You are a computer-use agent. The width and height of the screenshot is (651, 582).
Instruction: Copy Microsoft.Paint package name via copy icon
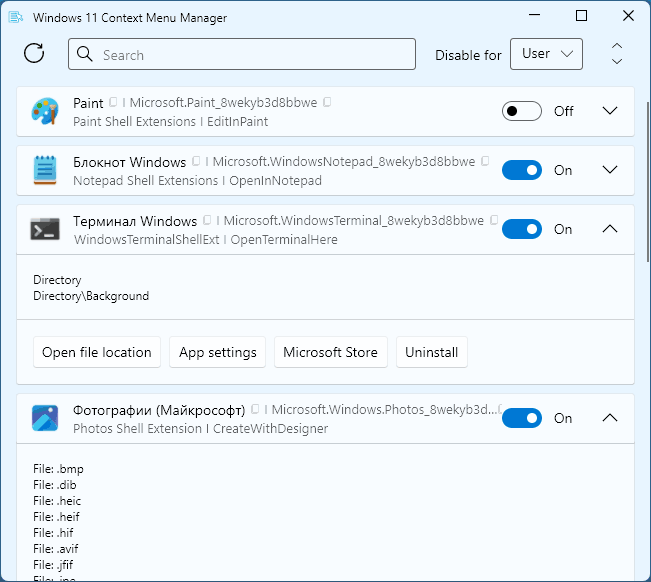tap(327, 102)
